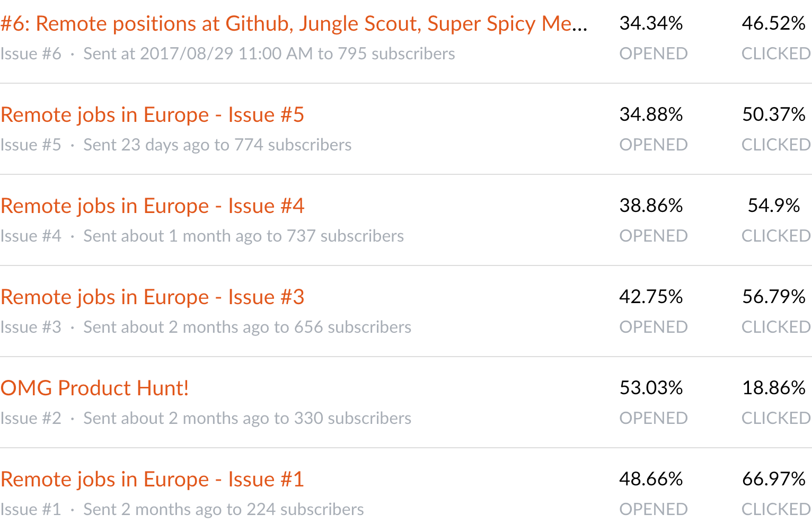Click the 34.34% opened stat for Issue #6
The image size is (812, 532).
pyautogui.click(x=651, y=23)
